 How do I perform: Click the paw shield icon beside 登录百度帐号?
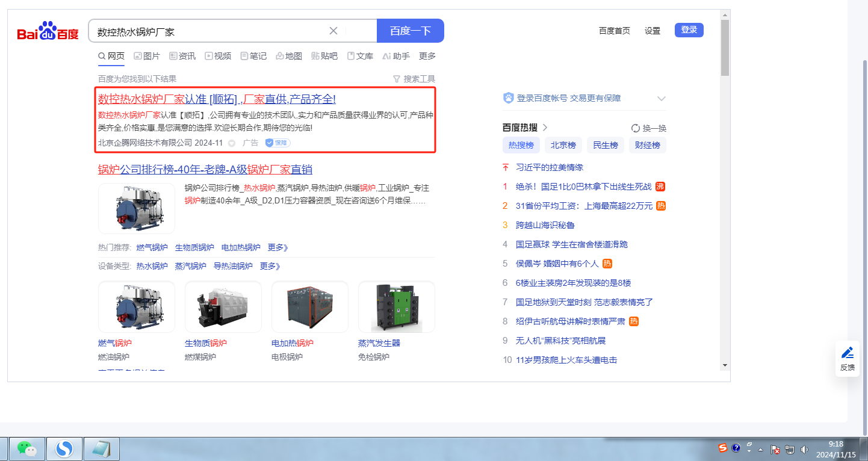[509, 98]
